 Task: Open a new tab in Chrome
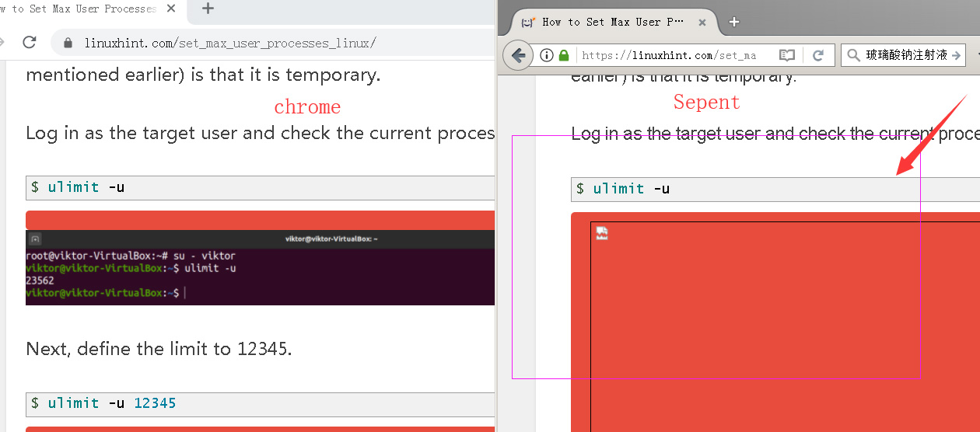click(208, 9)
